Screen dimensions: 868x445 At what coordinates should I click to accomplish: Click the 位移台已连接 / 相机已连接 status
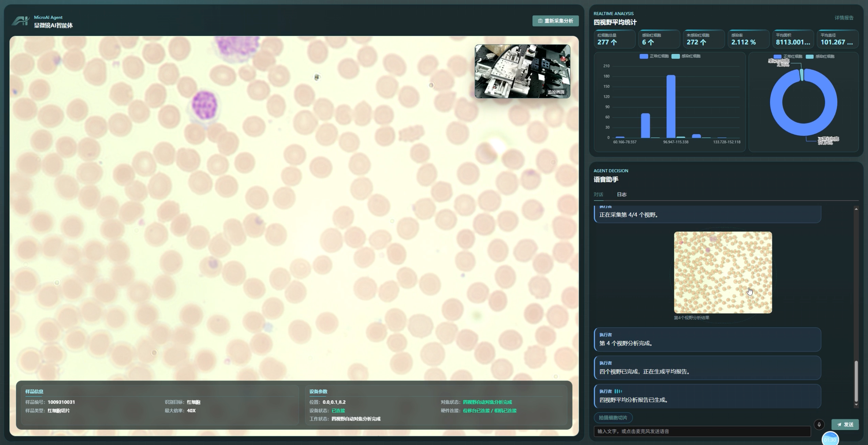490,411
